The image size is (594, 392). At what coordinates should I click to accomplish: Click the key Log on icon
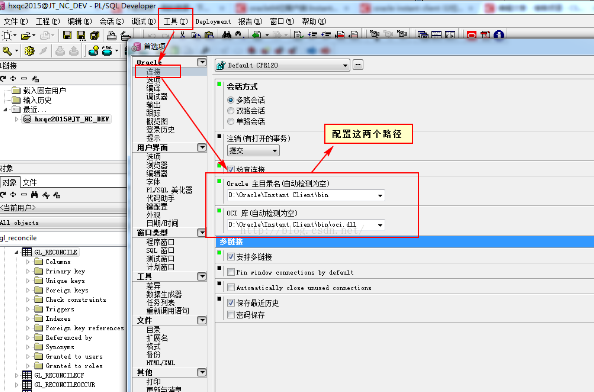click(7, 51)
